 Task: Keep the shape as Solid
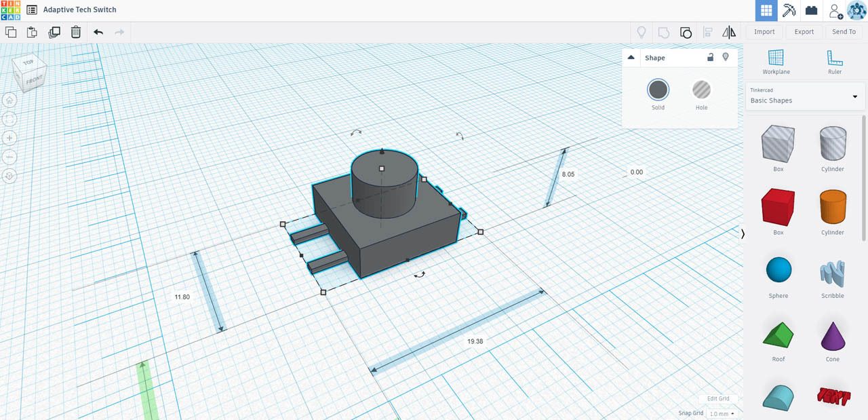pyautogui.click(x=658, y=90)
